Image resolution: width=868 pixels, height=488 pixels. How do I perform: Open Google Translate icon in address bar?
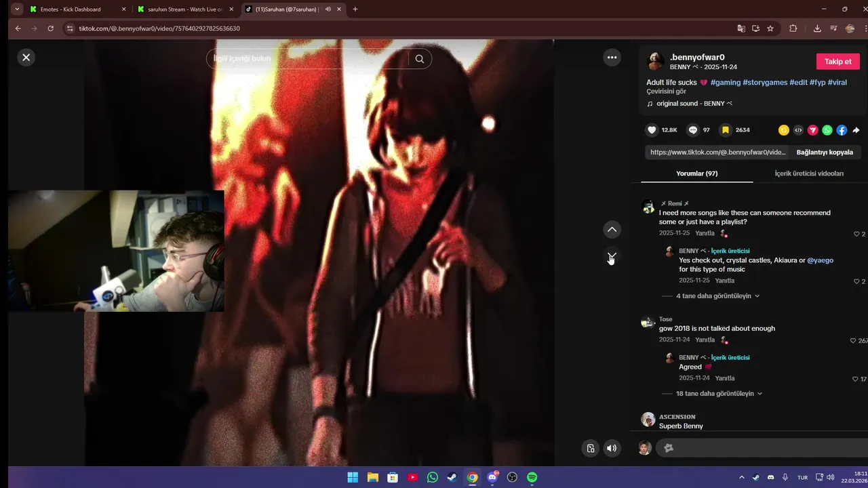tap(741, 28)
